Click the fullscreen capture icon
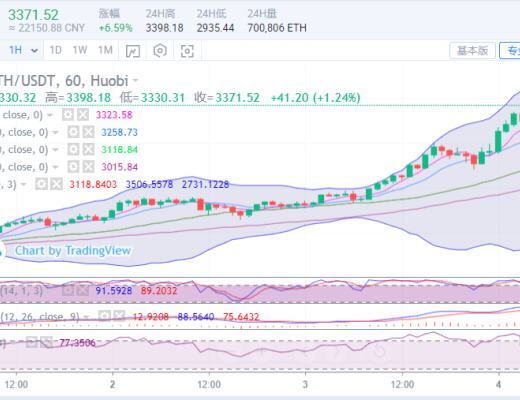Viewport: 520px width, 400px height. point(187,51)
